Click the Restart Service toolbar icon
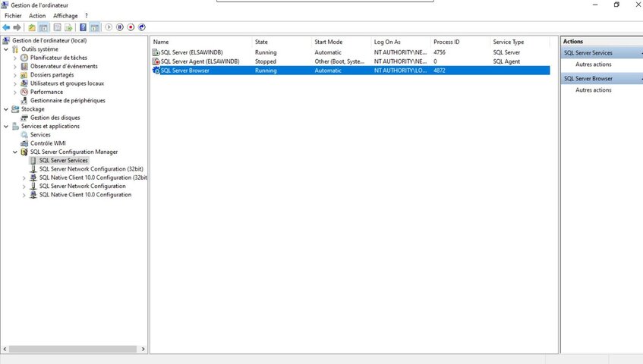 142,27
